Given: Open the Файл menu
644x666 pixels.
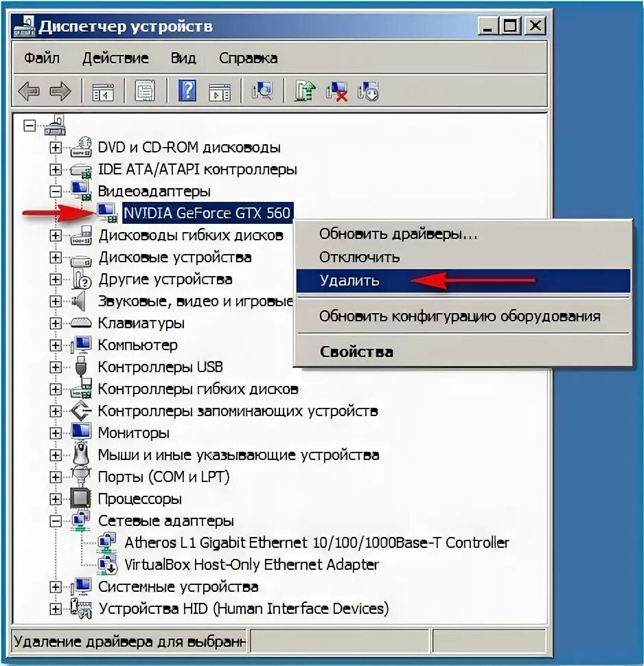Looking at the screenshot, I should click(x=42, y=58).
